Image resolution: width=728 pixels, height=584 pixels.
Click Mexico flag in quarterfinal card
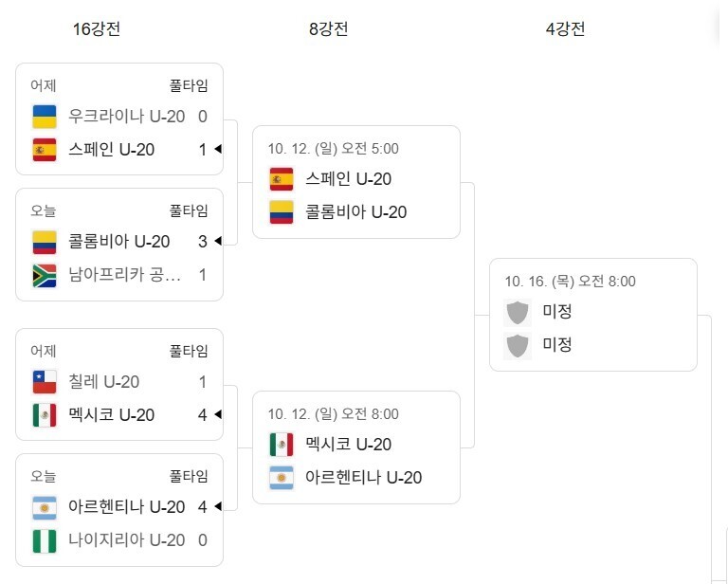[x=282, y=445]
